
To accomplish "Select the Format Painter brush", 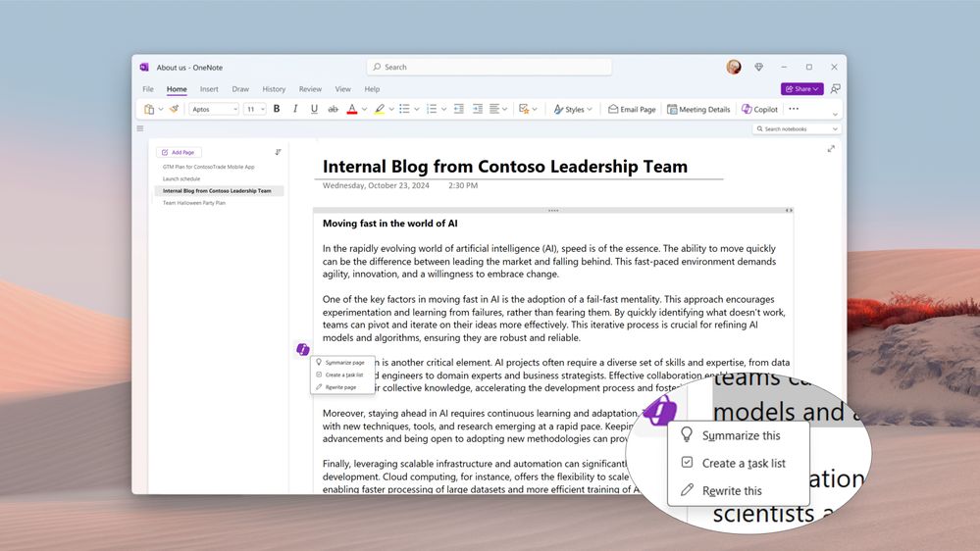I will pyautogui.click(x=174, y=109).
